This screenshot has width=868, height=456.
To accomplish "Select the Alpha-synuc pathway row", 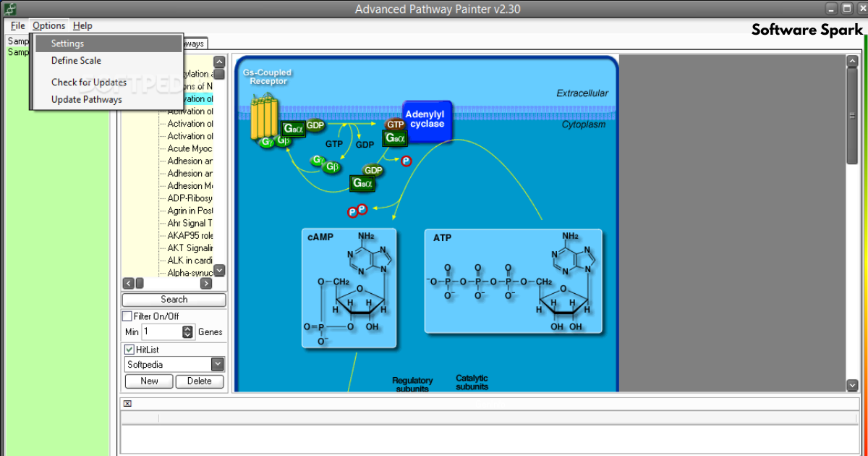I will click(190, 273).
